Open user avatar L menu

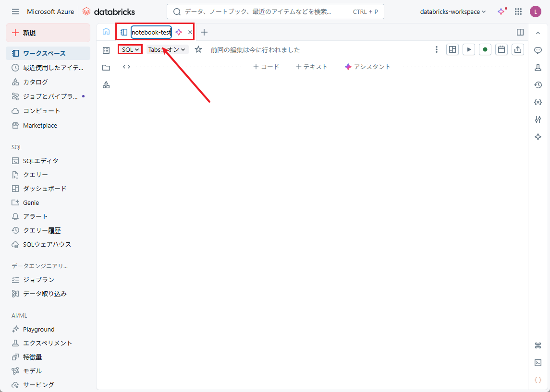pos(535,12)
